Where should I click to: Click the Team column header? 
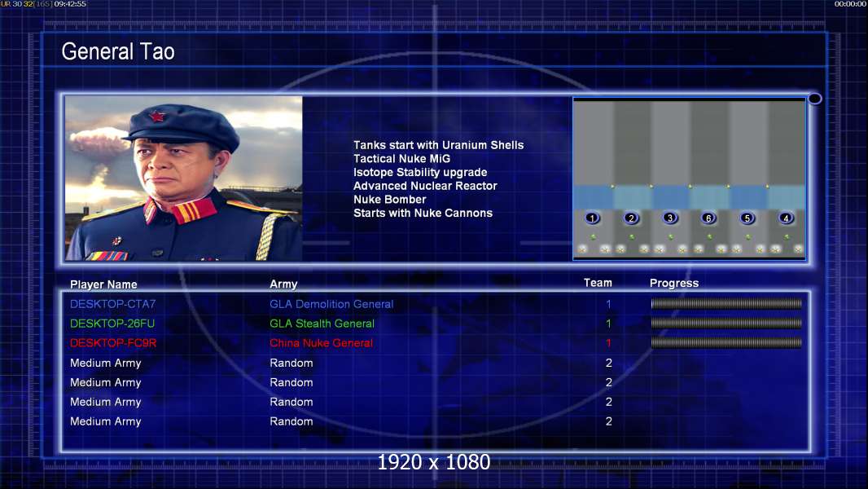tap(598, 283)
